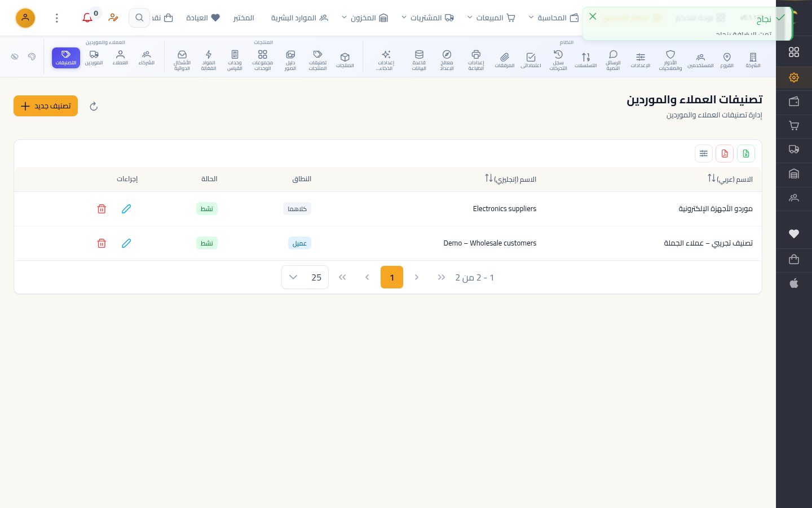This screenshot has width=812, height=508.
Task: Sort by الاسم (إنجليزي) column header
Action: 510,179
